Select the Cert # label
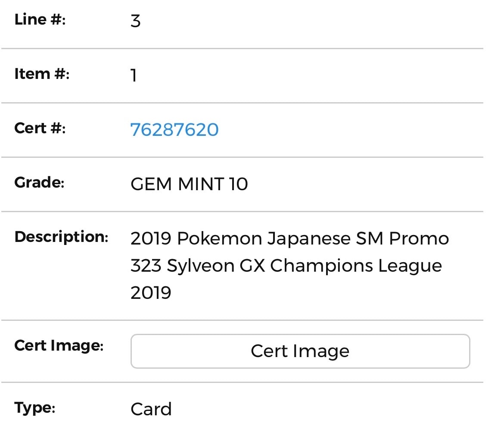This screenshot has height=436, width=504. tap(40, 128)
